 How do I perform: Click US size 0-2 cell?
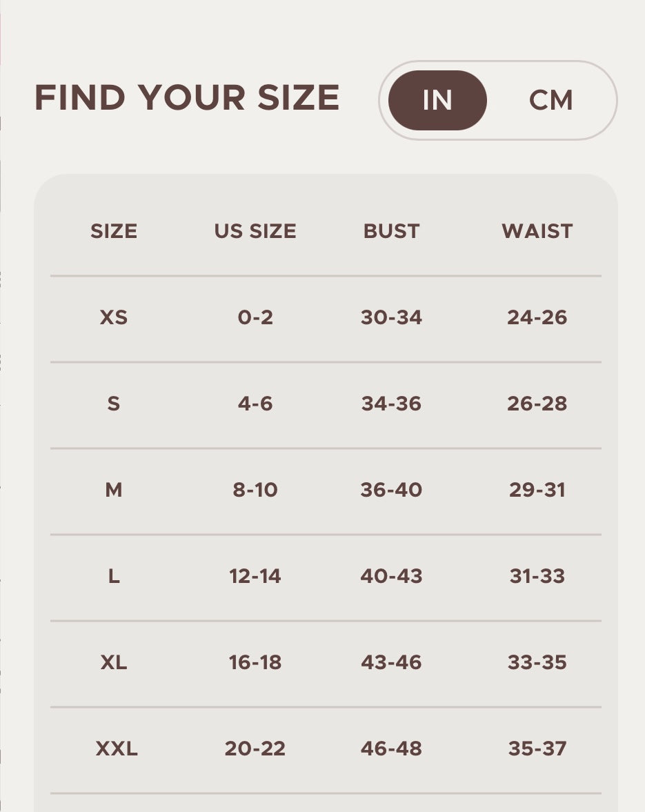click(255, 317)
